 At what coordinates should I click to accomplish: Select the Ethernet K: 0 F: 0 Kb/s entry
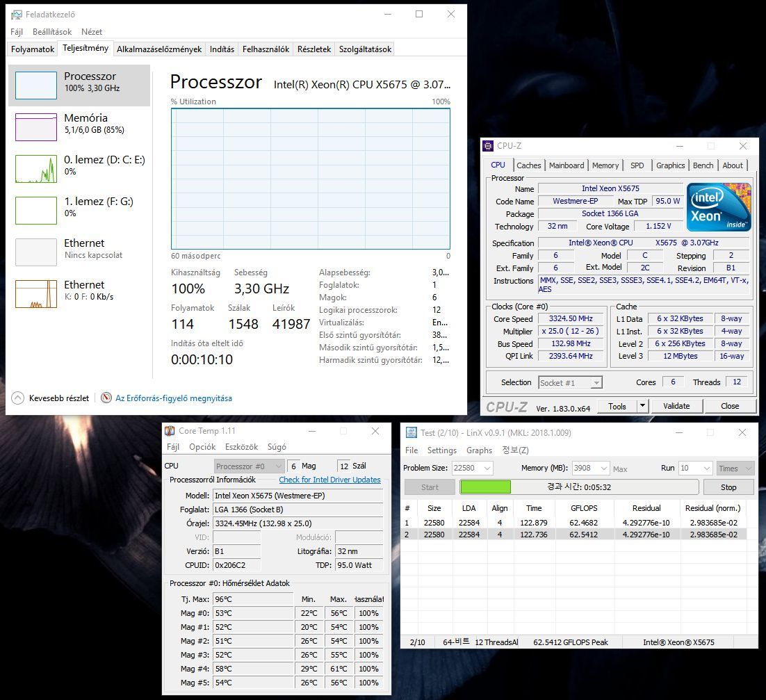(x=79, y=293)
